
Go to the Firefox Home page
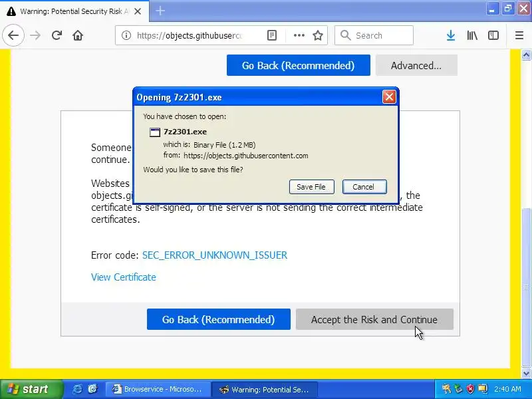[78, 35]
